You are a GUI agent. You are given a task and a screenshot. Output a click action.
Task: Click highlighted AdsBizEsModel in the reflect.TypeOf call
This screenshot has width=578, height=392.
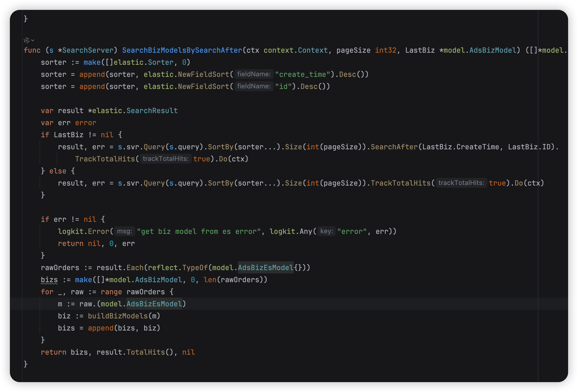[x=265, y=268]
